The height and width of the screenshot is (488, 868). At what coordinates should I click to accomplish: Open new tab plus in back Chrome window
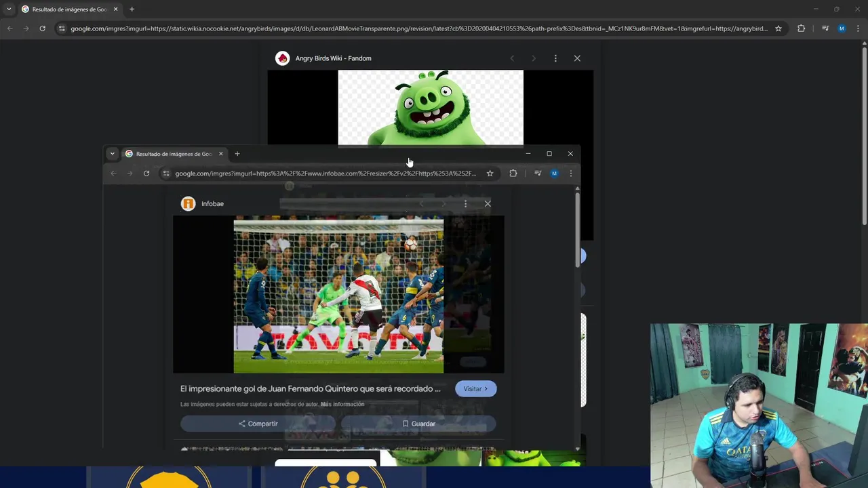point(132,9)
